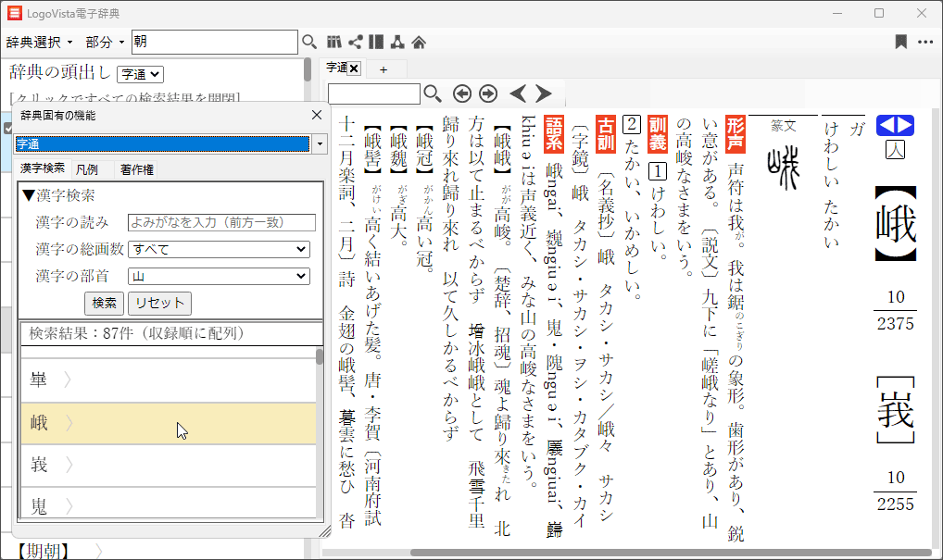
Task: Click the in-page search magnifier icon
Action: pos(433,93)
